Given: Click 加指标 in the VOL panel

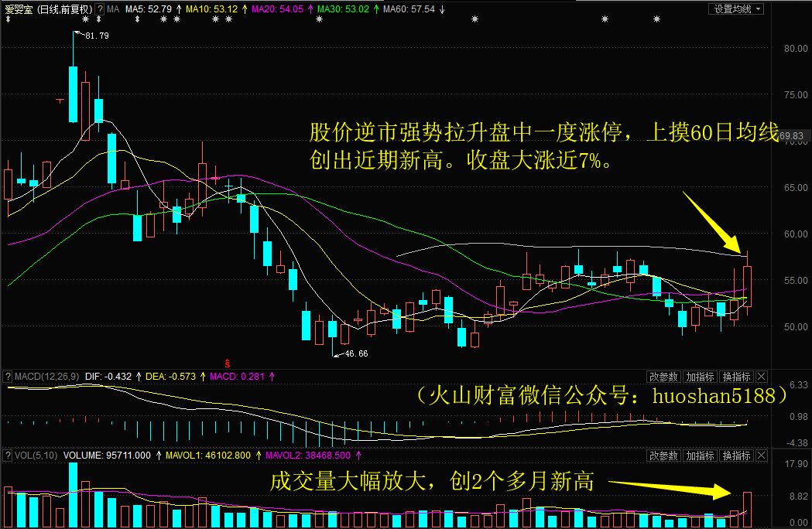Looking at the screenshot, I should click(x=700, y=456).
